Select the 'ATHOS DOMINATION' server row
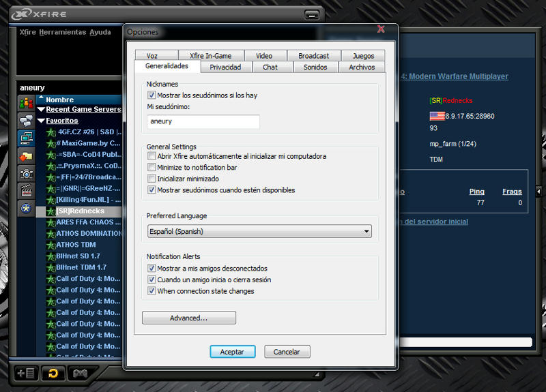The image size is (546, 392). click(x=78, y=233)
